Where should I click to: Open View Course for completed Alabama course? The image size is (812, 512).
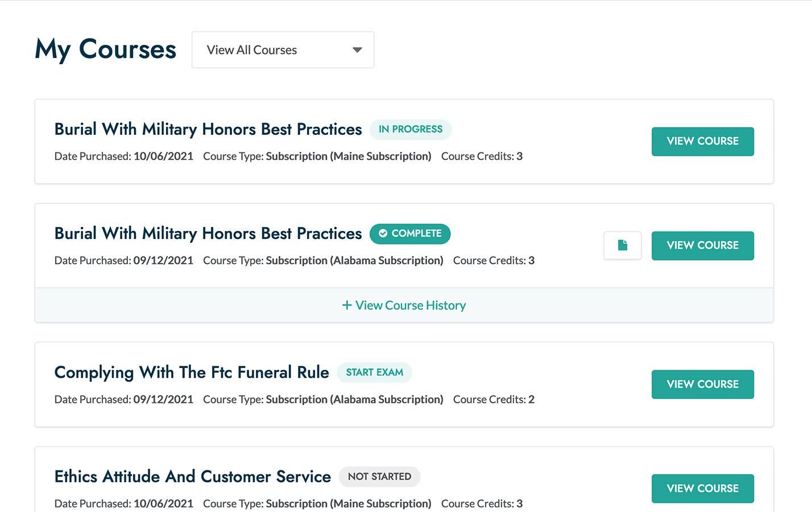click(702, 245)
